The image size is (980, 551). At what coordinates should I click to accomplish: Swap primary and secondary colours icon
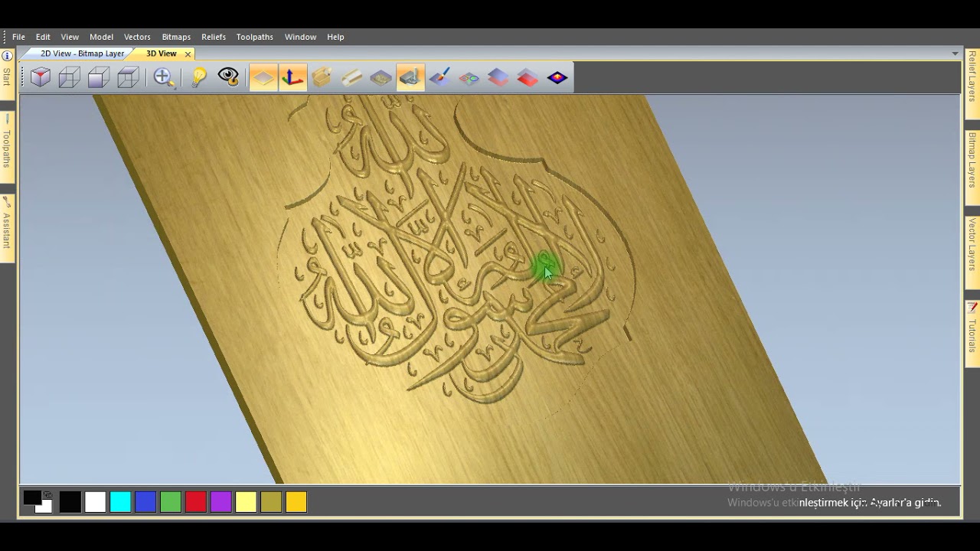pyautogui.click(x=47, y=494)
